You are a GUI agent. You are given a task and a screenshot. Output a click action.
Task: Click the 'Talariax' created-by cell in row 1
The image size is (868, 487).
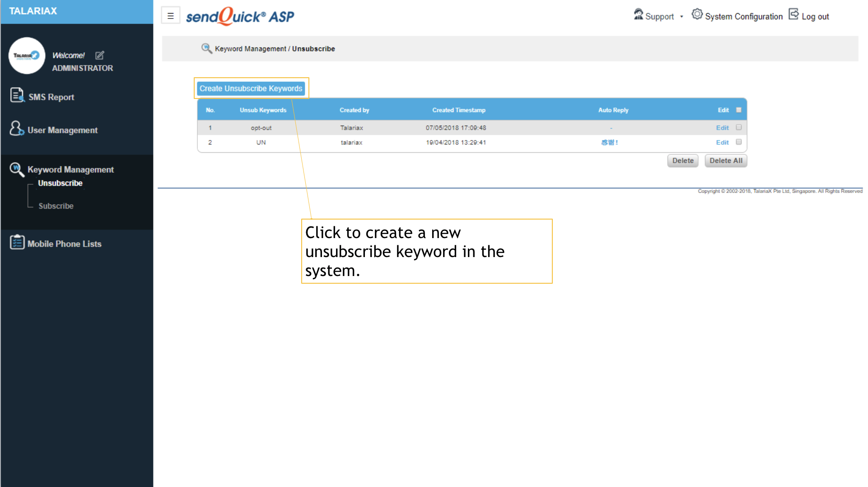351,128
